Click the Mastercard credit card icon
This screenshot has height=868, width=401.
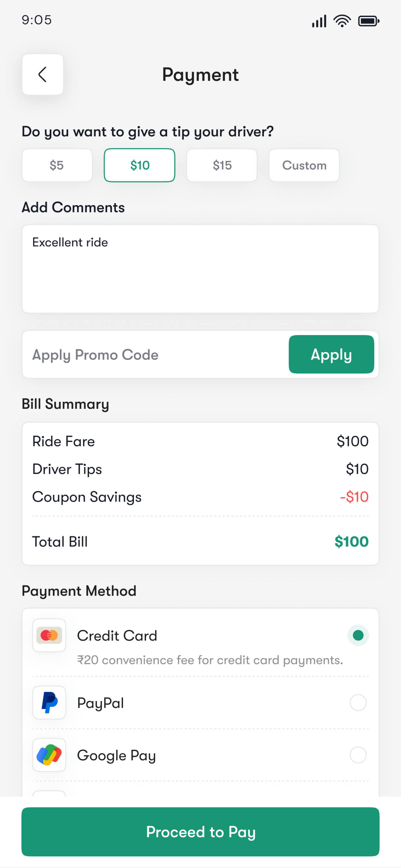[x=49, y=635]
